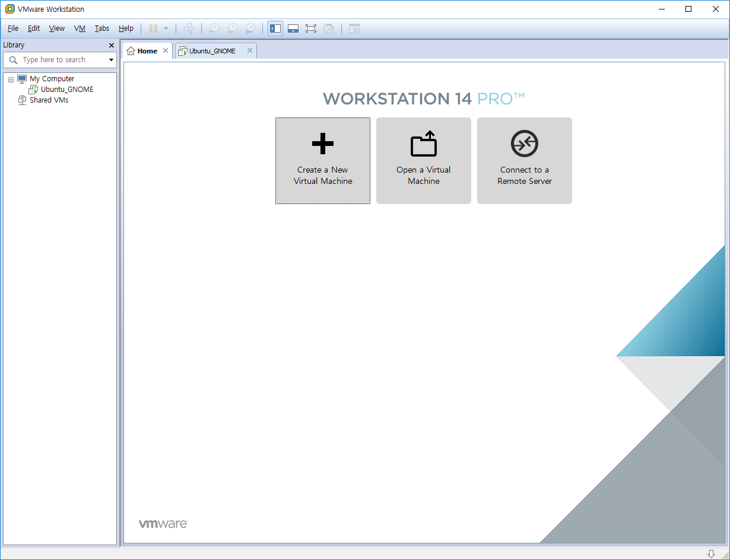Close the Home tab
This screenshot has width=730, height=560.
[166, 51]
